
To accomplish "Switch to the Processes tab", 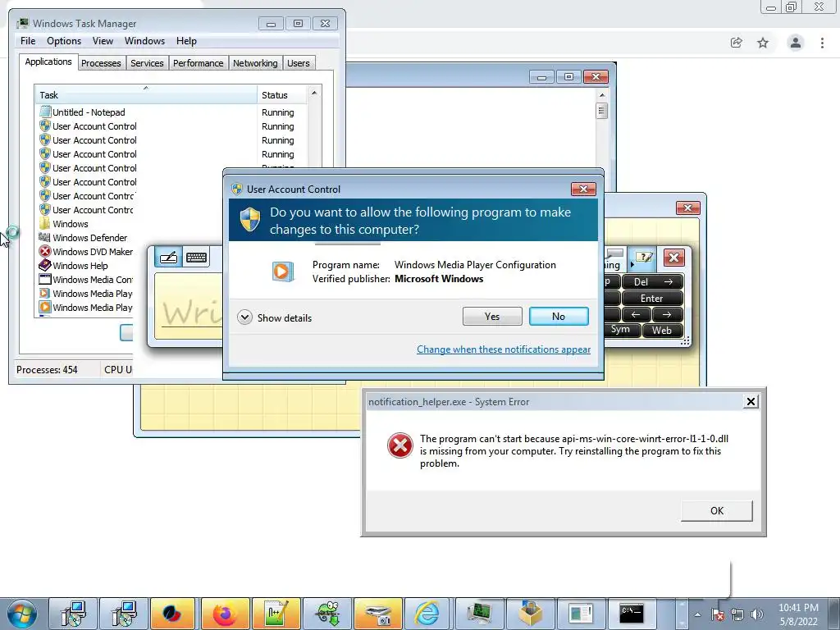I will click(101, 63).
